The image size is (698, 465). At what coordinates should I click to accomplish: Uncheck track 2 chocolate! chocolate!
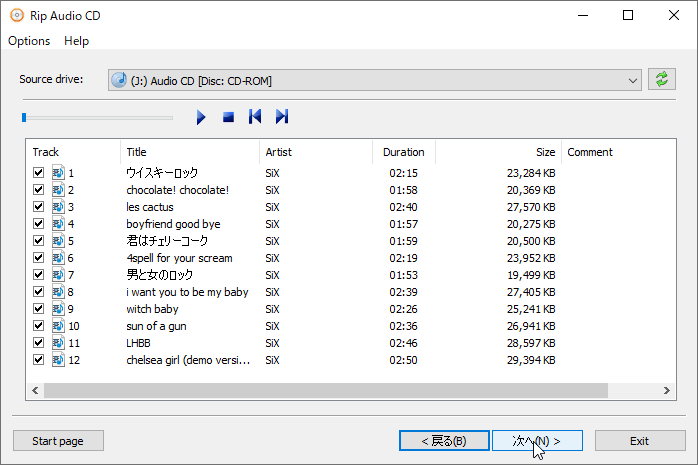tap(38, 190)
